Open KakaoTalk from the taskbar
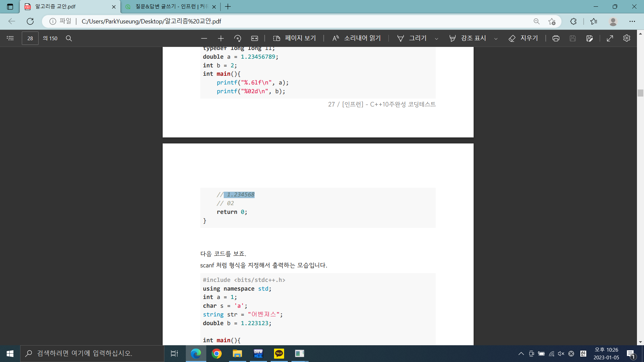 click(279, 353)
